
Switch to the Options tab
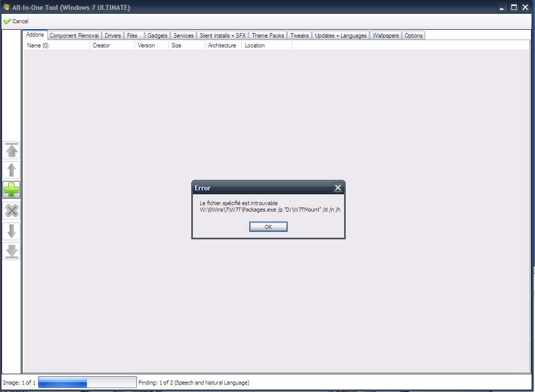point(413,36)
